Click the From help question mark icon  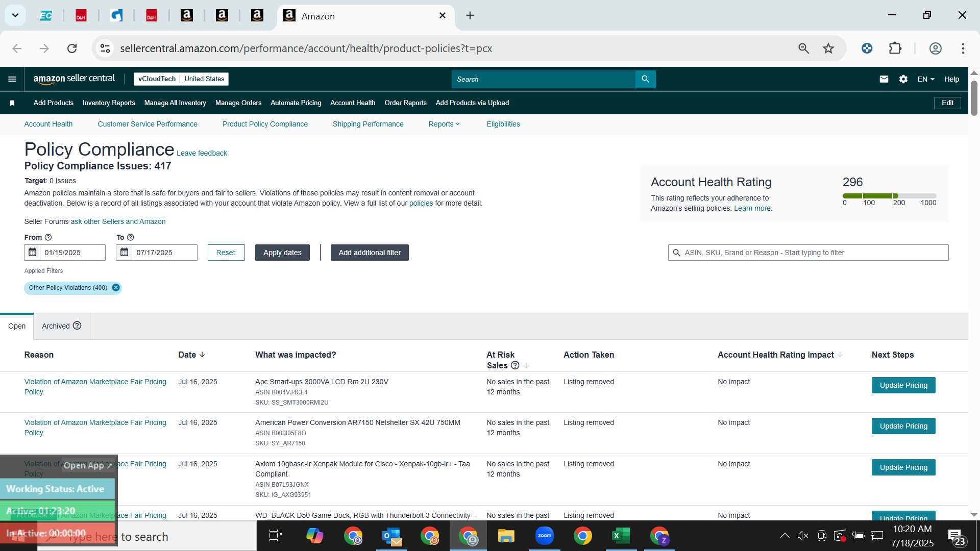pyautogui.click(x=48, y=237)
